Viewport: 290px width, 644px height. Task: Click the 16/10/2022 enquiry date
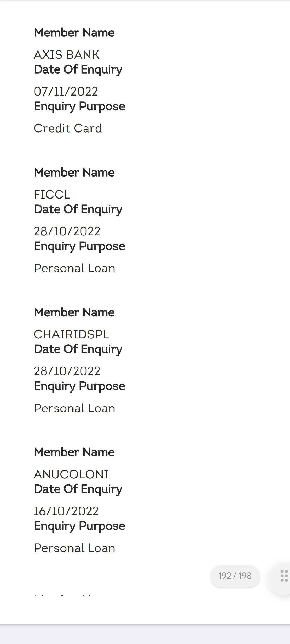coord(66,511)
